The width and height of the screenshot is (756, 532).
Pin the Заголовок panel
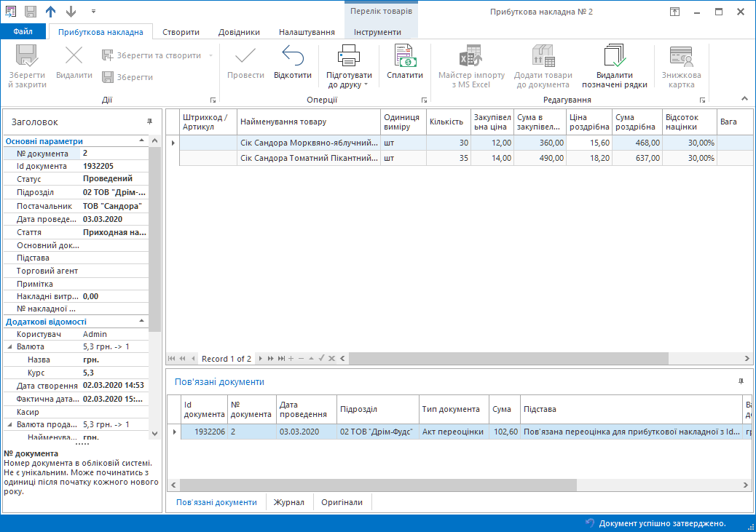pos(149,122)
